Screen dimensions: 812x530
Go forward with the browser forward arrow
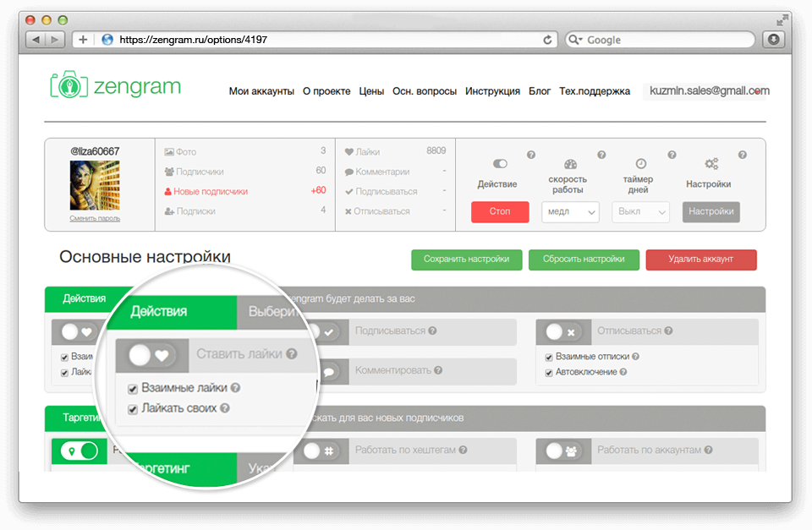pyautogui.click(x=55, y=40)
